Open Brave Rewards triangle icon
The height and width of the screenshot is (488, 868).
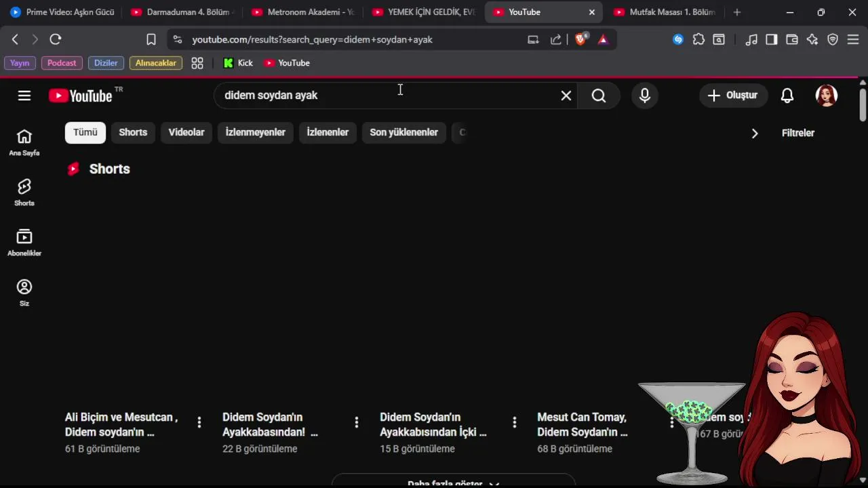(603, 39)
